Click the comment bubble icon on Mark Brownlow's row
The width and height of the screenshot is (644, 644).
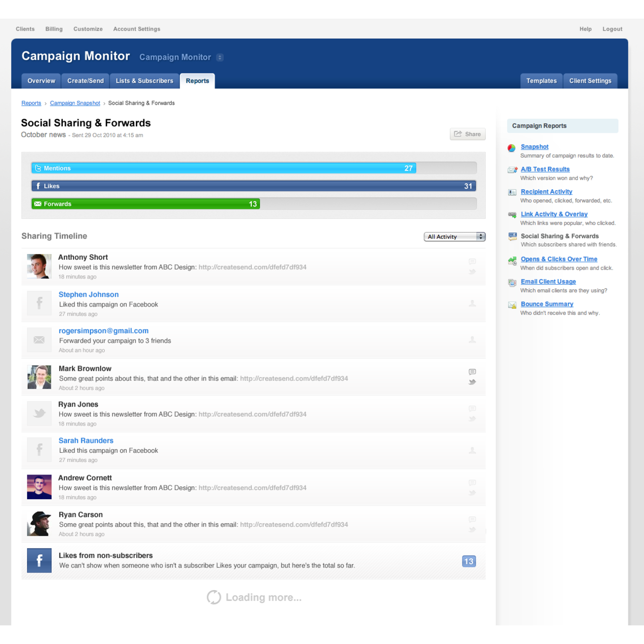472,372
